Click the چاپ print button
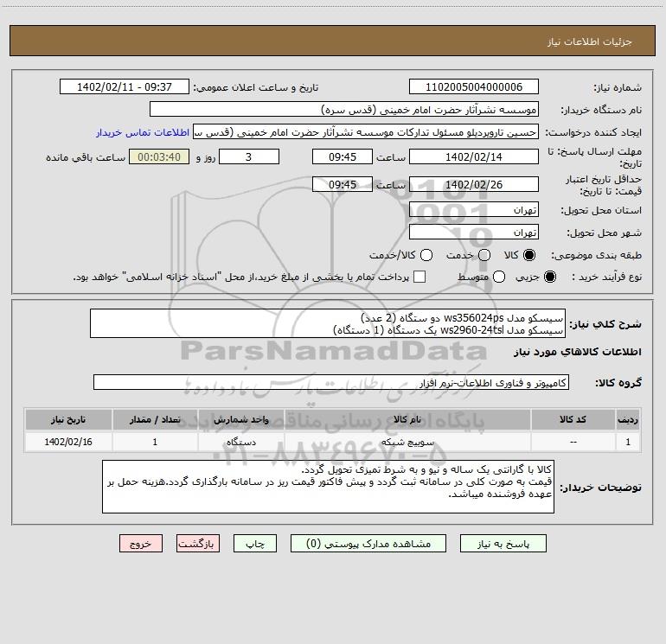 255,544
